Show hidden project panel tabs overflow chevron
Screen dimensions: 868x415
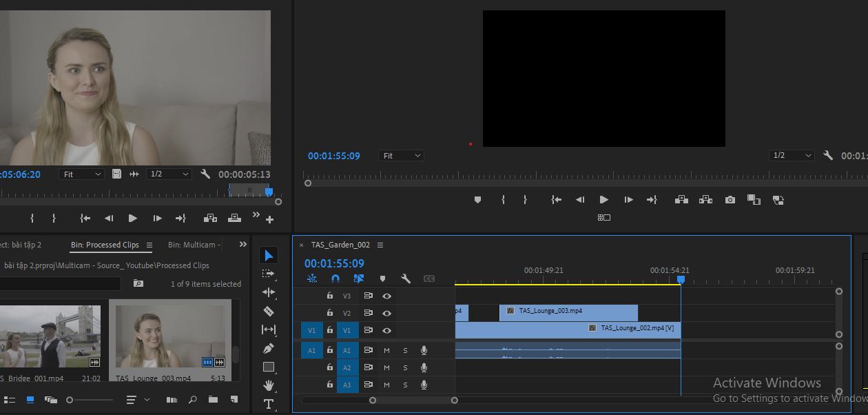pyautogui.click(x=242, y=244)
